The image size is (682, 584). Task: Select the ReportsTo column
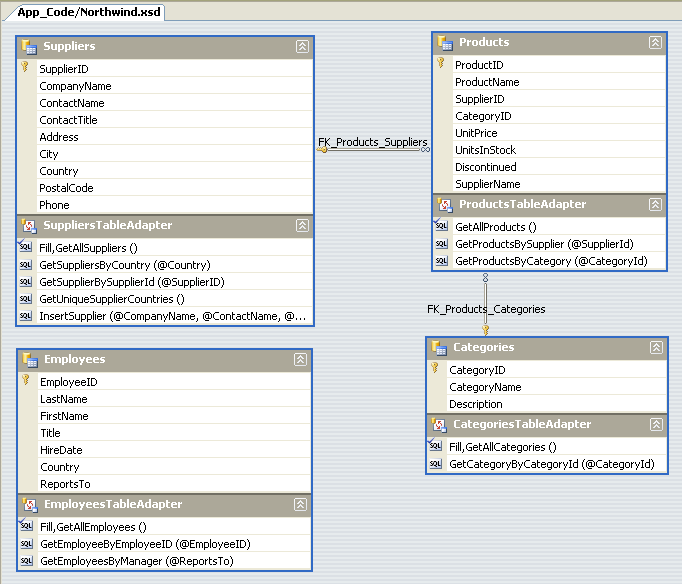click(174, 484)
